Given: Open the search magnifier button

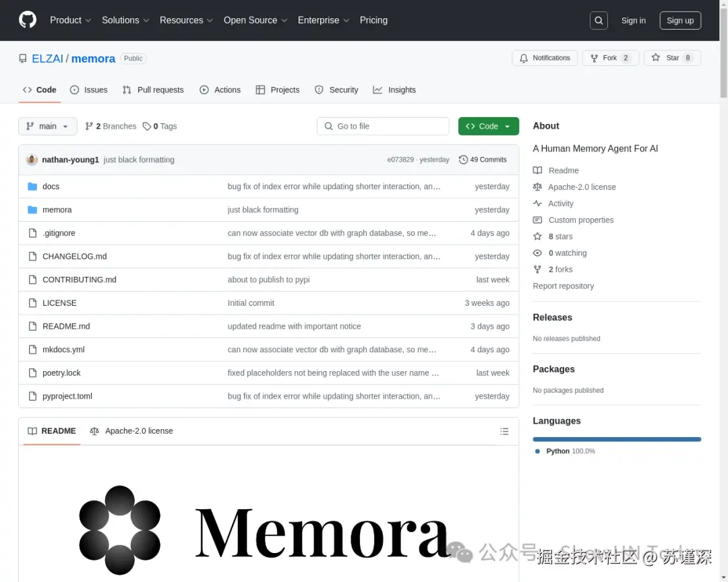Looking at the screenshot, I should point(599,20).
